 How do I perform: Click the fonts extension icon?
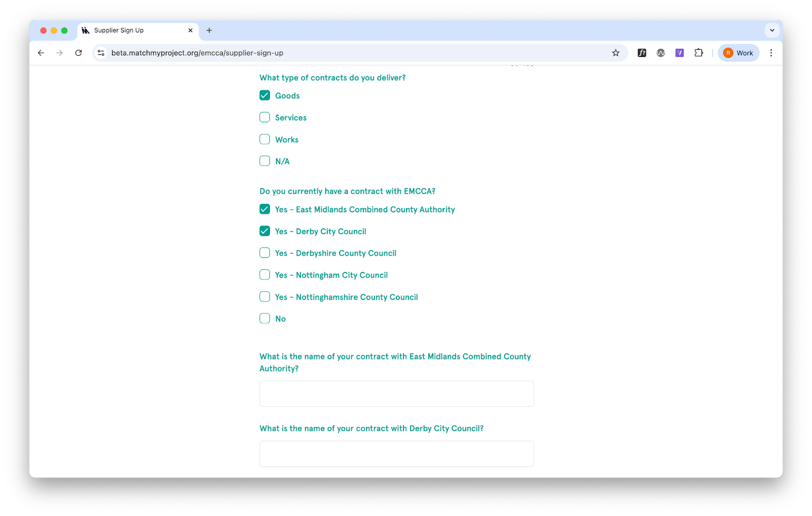642,53
